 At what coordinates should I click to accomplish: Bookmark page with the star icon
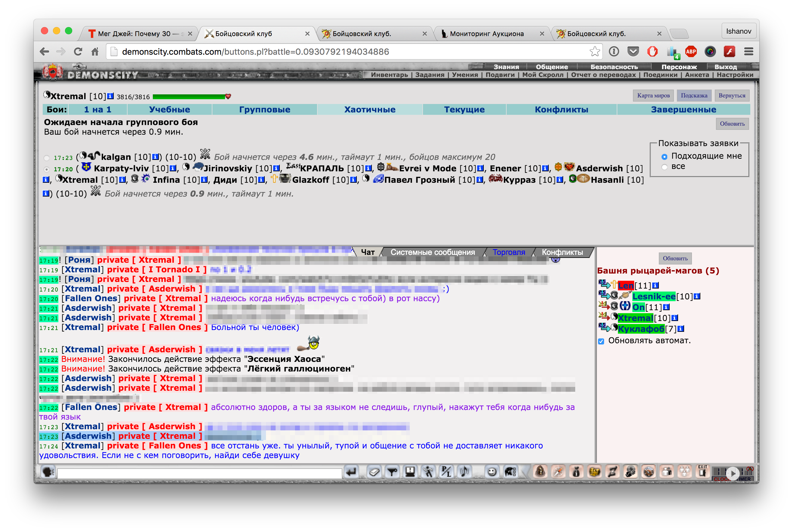click(594, 52)
